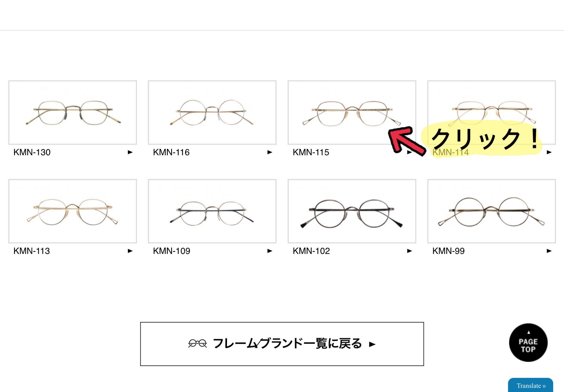Open the KMN-102 dark frame thumbnail

352,211
